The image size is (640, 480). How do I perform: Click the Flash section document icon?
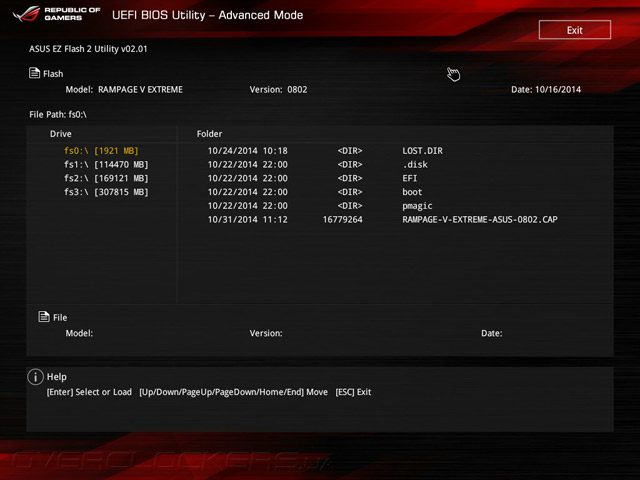(x=34, y=73)
